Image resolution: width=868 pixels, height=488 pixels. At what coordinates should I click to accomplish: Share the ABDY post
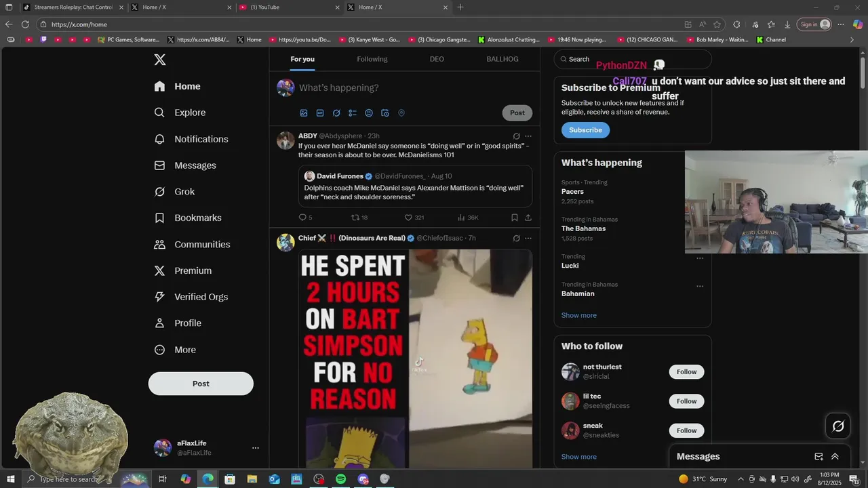click(528, 218)
